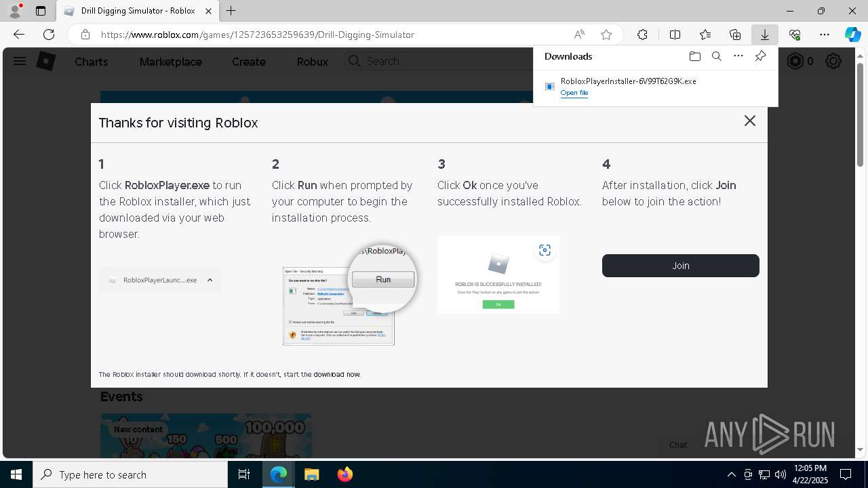Select the Drill Digging Simulator browser tab
Screen dimensions: 868x488
point(137,11)
